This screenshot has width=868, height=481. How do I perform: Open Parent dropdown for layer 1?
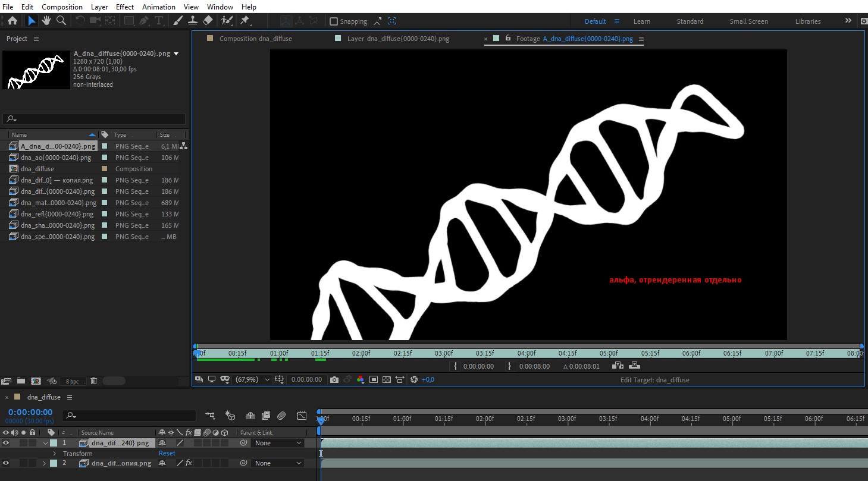tap(278, 443)
